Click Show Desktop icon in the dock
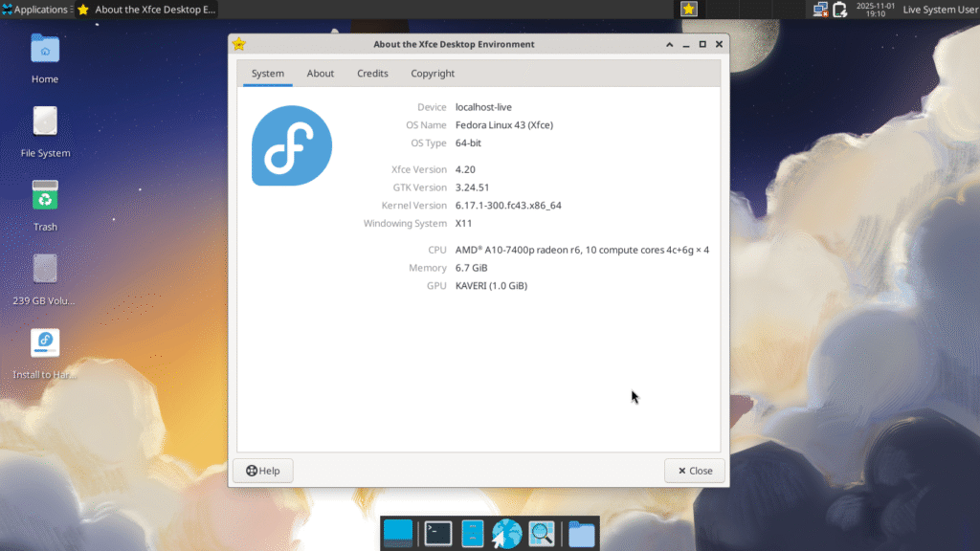The image size is (980, 551). [397, 533]
